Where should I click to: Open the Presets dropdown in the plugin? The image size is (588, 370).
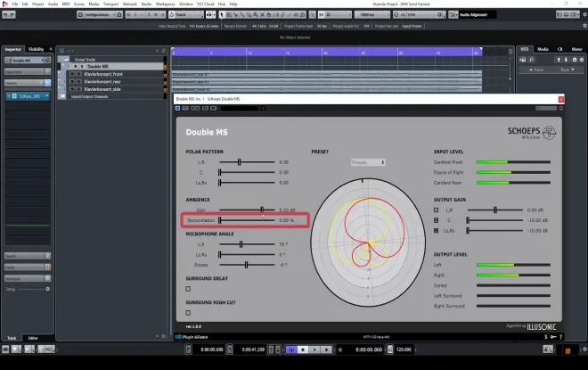(368, 162)
